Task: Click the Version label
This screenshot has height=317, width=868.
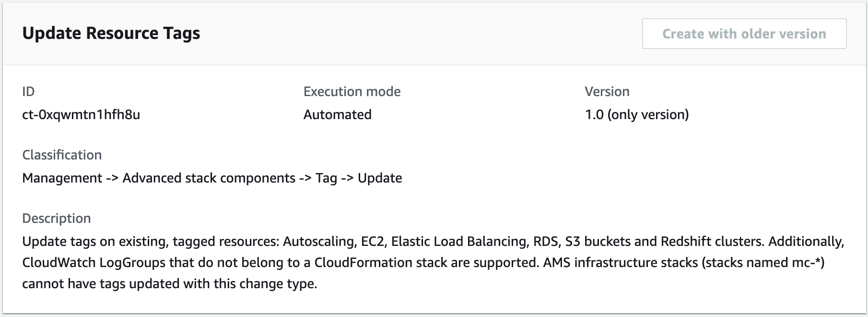Action: tap(607, 91)
